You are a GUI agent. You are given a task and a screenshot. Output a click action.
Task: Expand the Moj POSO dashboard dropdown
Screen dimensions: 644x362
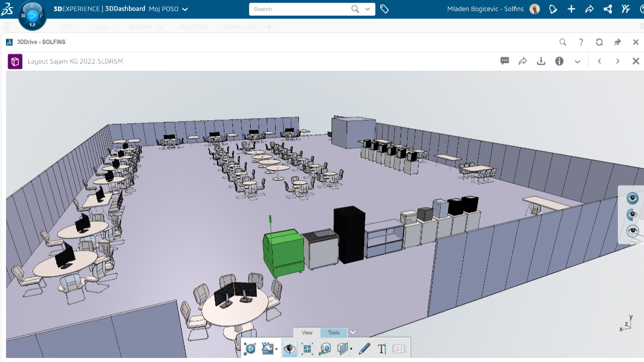pyautogui.click(x=185, y=9)
